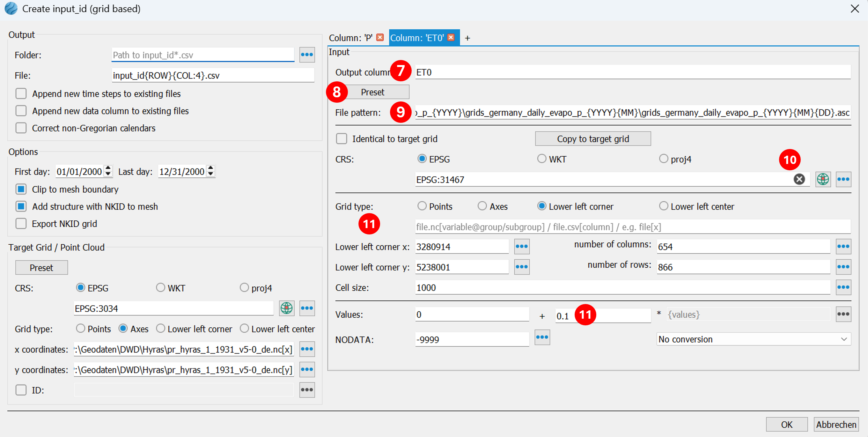The height and width of the screenshot is (437, 868).
Task: Open CRS globe picker for target EPSG:3034
Action: tap(286, 308)
